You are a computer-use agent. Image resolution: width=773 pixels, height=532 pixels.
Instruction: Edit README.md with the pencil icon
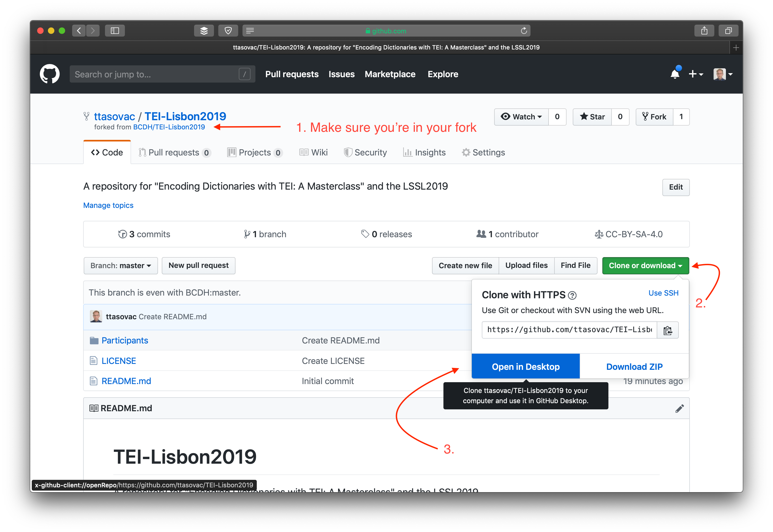(679, 409)
